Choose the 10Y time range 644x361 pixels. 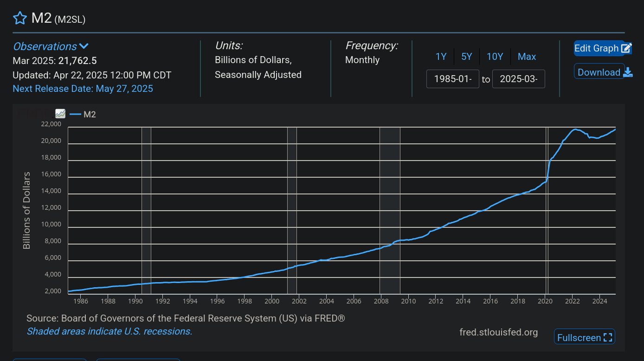[x=495, y=57]
